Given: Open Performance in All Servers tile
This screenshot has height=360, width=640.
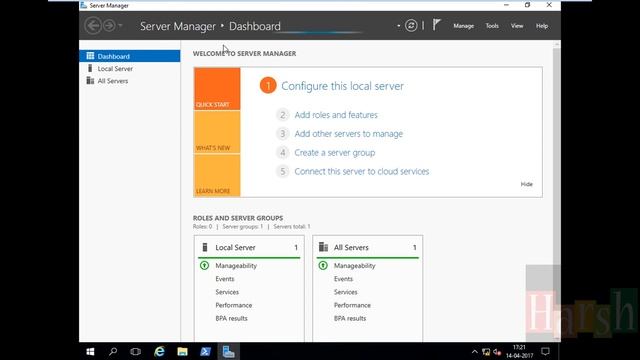Looking at the screenshot, I should pos(352,305).
